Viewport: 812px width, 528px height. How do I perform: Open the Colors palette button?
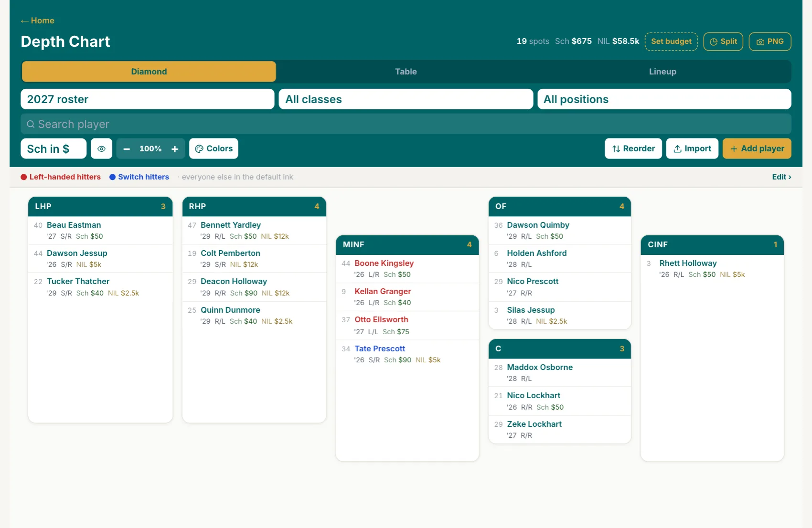tap(214, 148)
